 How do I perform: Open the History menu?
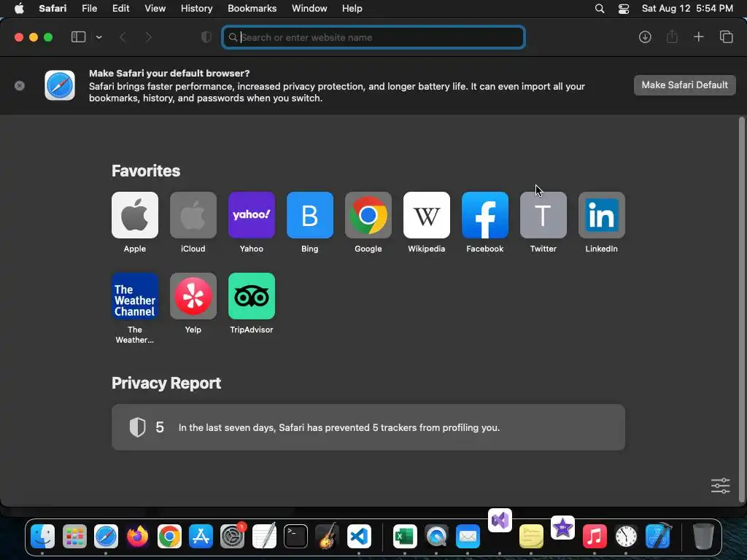coord(196,9)
